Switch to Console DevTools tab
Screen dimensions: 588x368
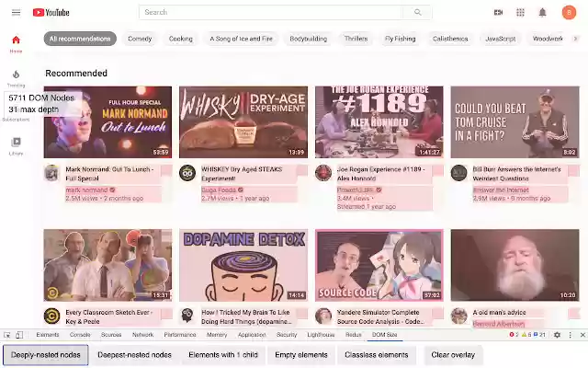[x=80, y=335]
